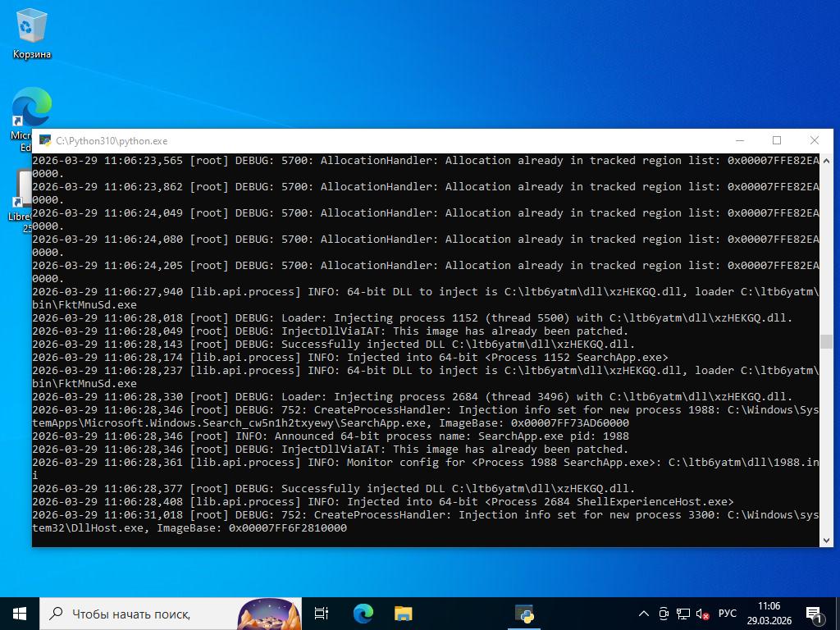This screenshot has width=840, height=630.
Task: Click the Python icon in console title bar
Action: [44, 141]
